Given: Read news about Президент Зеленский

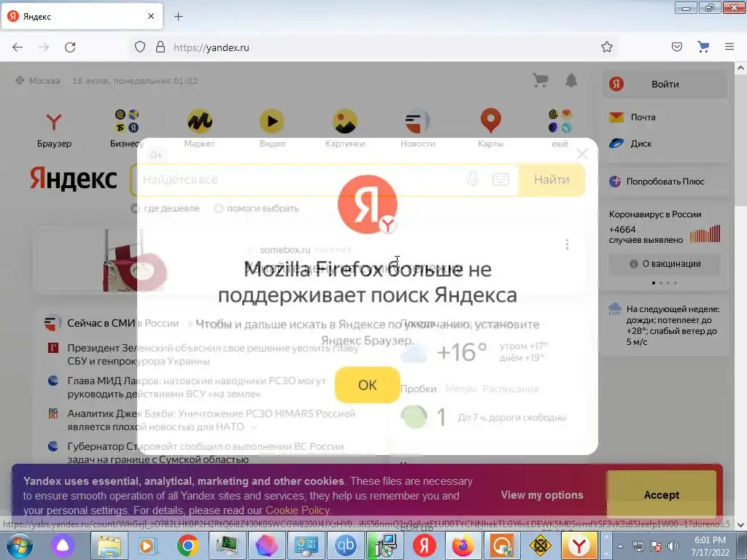Looking at the screenshot, I should coord(212,354).
